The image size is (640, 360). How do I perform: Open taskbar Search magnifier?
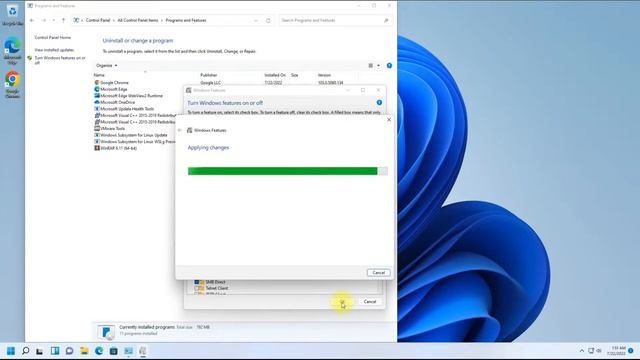[x=25, y=351]
